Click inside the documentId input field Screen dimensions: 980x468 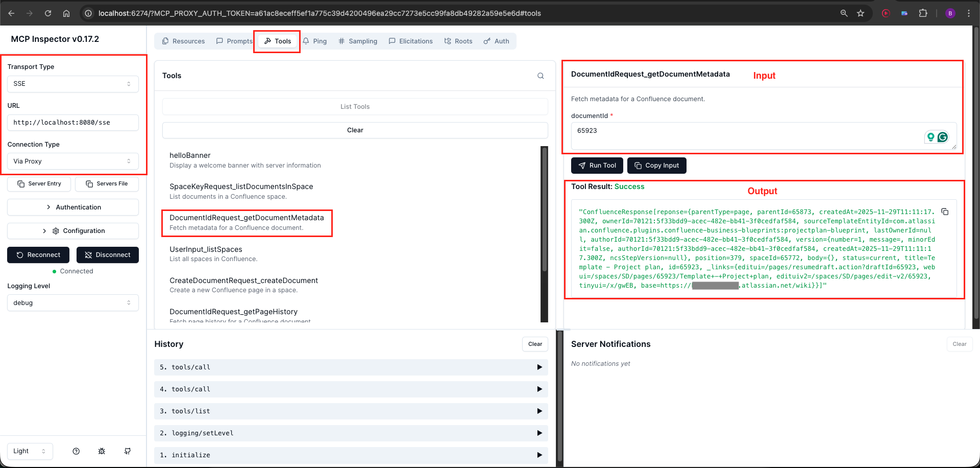(x=715, y=134)
